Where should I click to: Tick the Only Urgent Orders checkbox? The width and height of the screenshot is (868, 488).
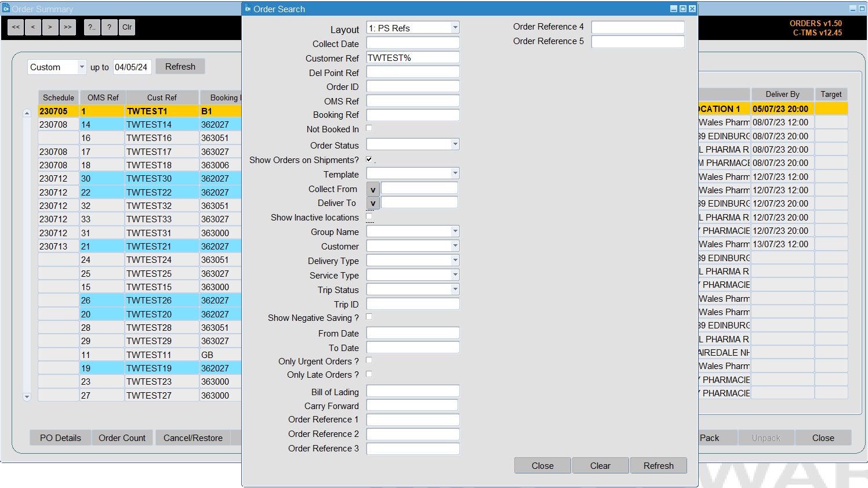[x=369, y=360]
